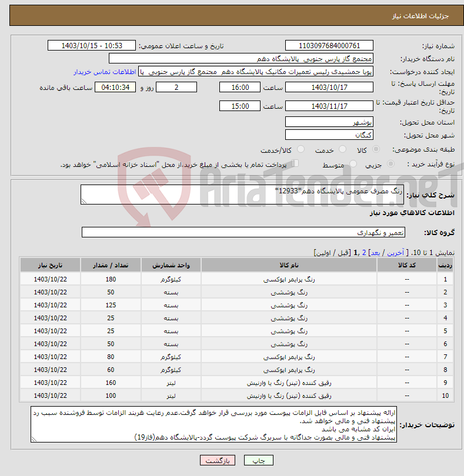Click the واحد شمارش column header
This screenshot has width=464, height=476.
171,265
